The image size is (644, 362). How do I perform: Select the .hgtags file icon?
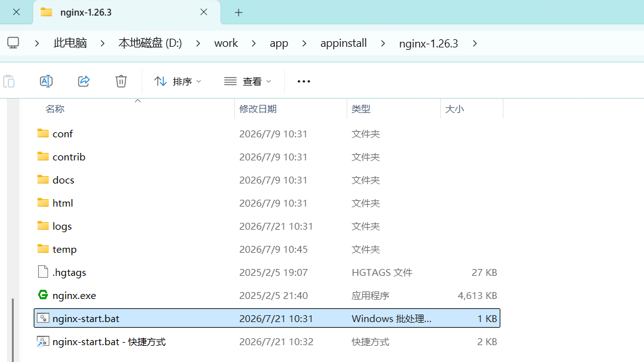point(43,271)
